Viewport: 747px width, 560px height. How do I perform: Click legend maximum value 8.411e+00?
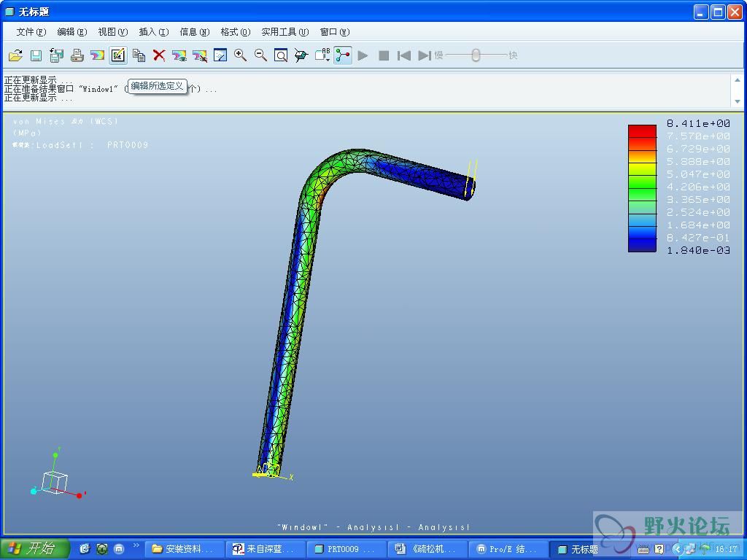(698, 123)
